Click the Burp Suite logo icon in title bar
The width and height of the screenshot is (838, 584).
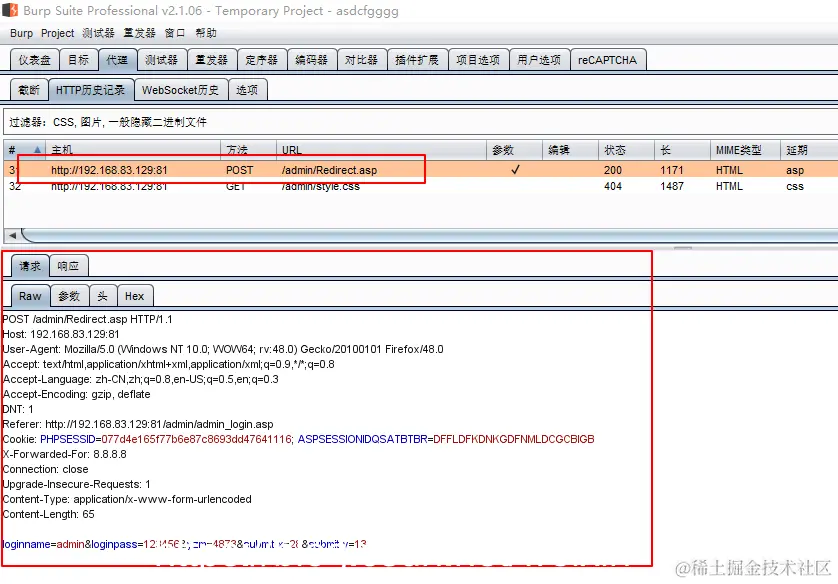(10, 10)
